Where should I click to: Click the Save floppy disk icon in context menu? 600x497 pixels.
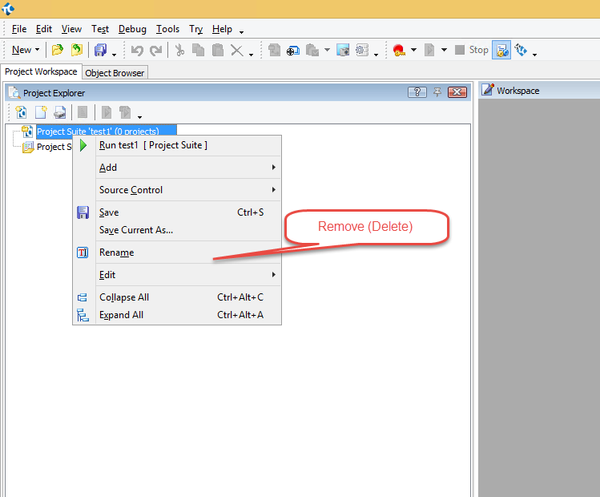83,212
